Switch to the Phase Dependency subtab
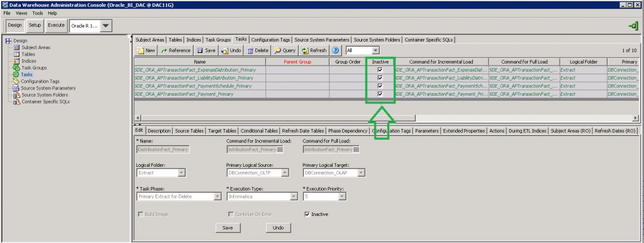This screenshot has width=644, height=243. [x=347, y=131]
